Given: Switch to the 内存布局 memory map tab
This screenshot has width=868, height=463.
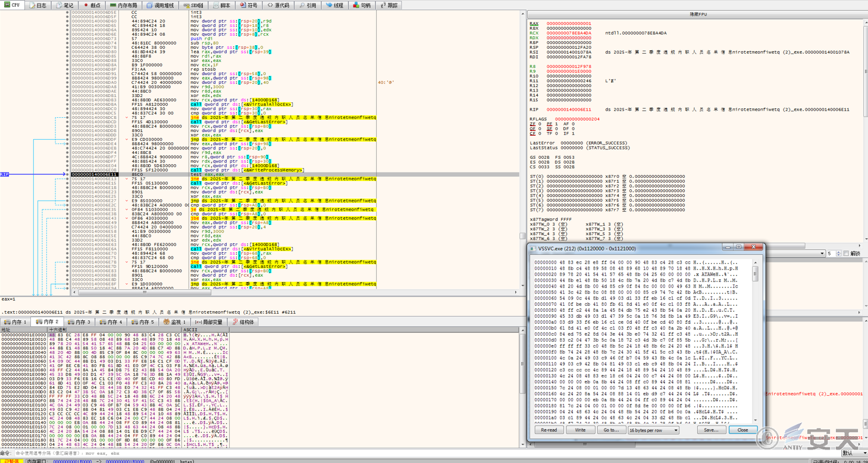Looking at the screenshot, I should tap(124, 5).
